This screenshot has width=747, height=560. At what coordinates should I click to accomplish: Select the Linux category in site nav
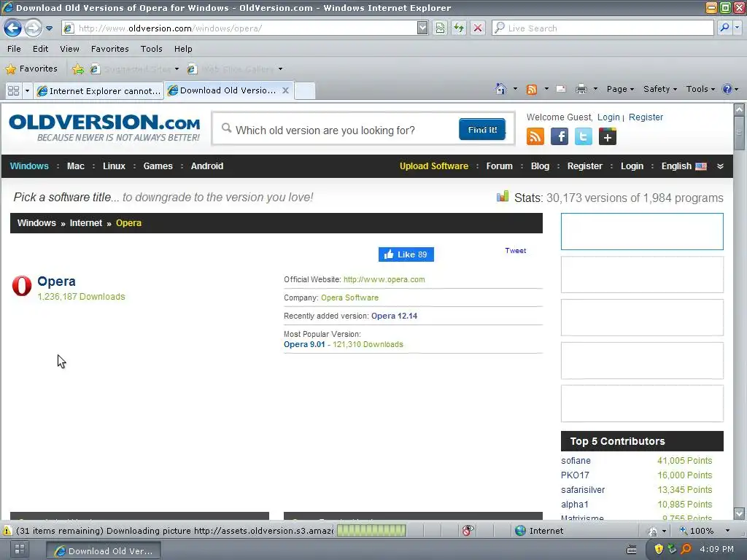[x=114, y=166]
